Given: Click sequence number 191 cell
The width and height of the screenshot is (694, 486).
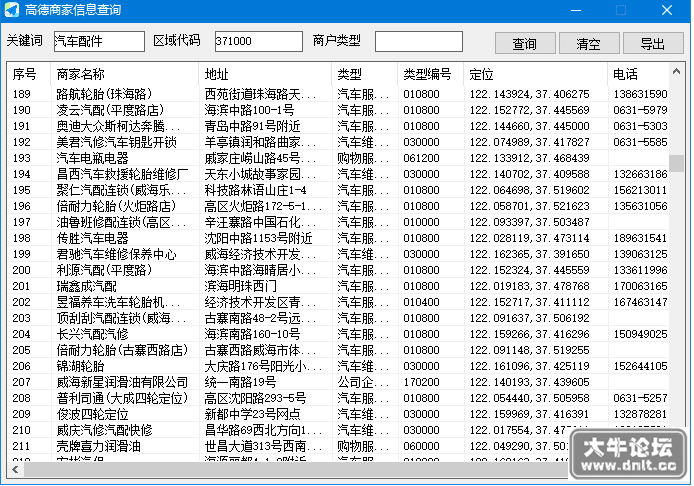Looking at the screenshot, I should [22, 126].
